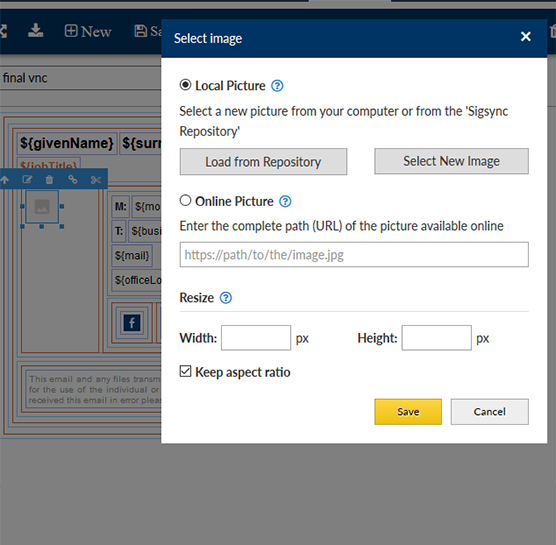Cancel the Select image dialog
556x545 pixels.
pos(490,412)
